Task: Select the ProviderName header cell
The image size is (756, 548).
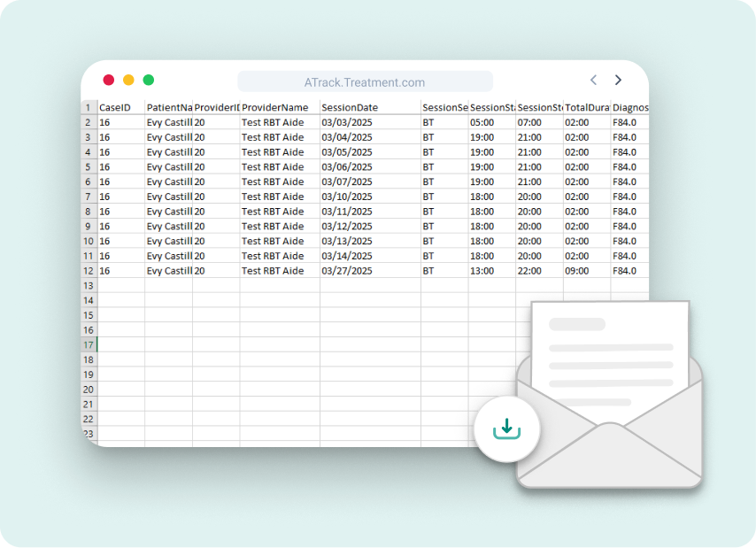Action: click(279, 107)
